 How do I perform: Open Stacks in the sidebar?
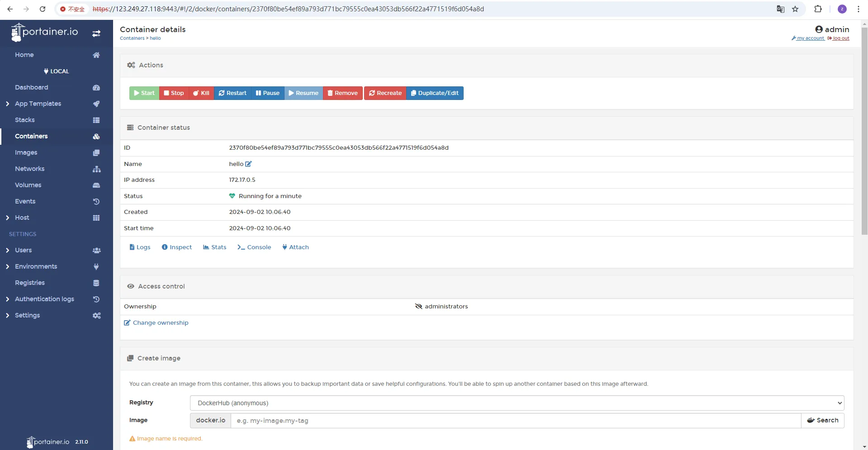(25, 120)
